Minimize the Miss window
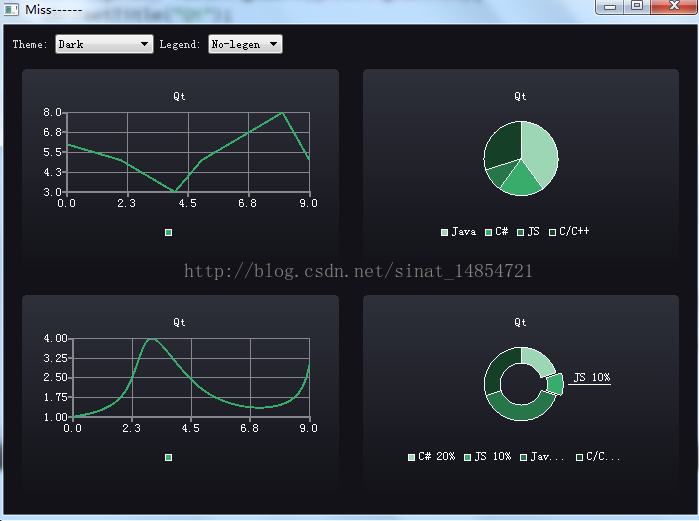699x521 pixels. click(610, 6)
